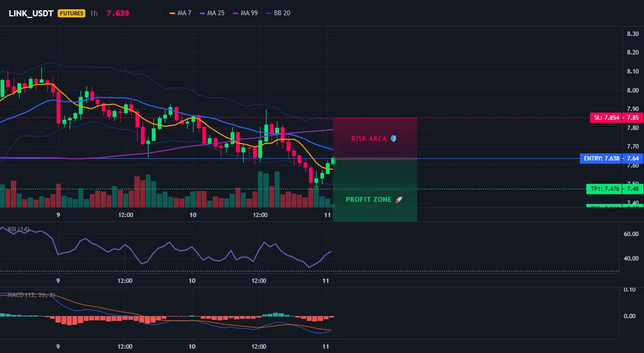The width and height of the screenshot is (644, 353).
Task: Click the LINK_USDT symbol name
Action: [x=31, y=13]
